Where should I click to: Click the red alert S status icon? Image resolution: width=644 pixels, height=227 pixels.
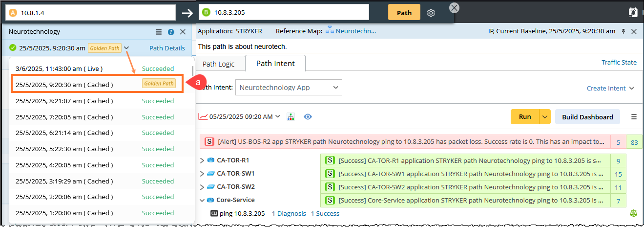(x=209, y=142)
